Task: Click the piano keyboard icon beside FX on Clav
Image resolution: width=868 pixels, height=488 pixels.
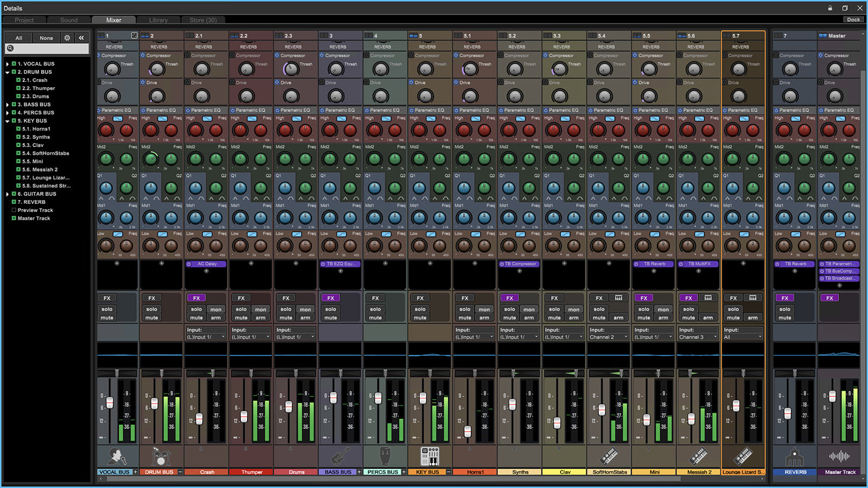Action: pos(618,298)
